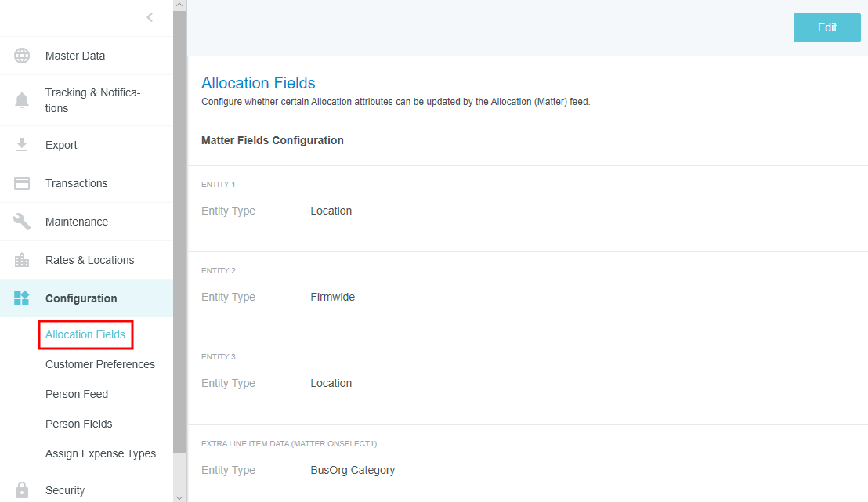868x502 pixels.
Task: Click the buildings icon for Rates & Locations
Action: coord(22,260)
